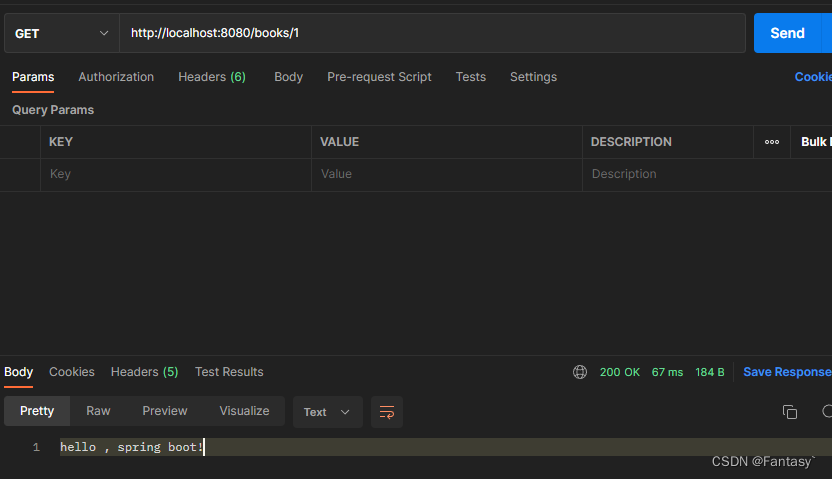This screenshot has width=832, height=479.
Task: Click the 200 OK status
Action: coord(620,372)
